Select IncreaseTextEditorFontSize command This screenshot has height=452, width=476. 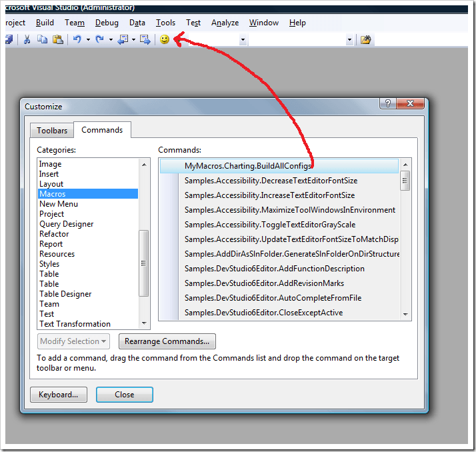coord(279,195)
